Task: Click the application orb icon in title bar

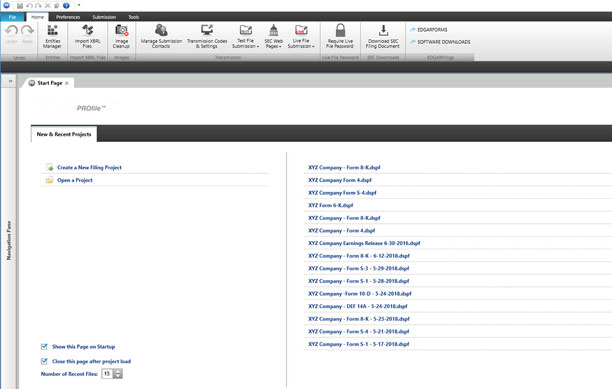Action: (6, 5)
